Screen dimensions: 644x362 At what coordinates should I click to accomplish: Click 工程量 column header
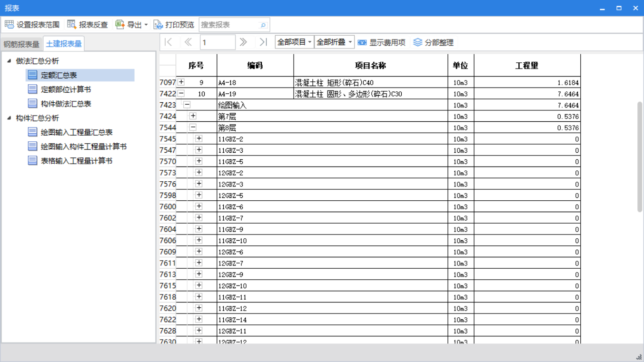[527, 65]
